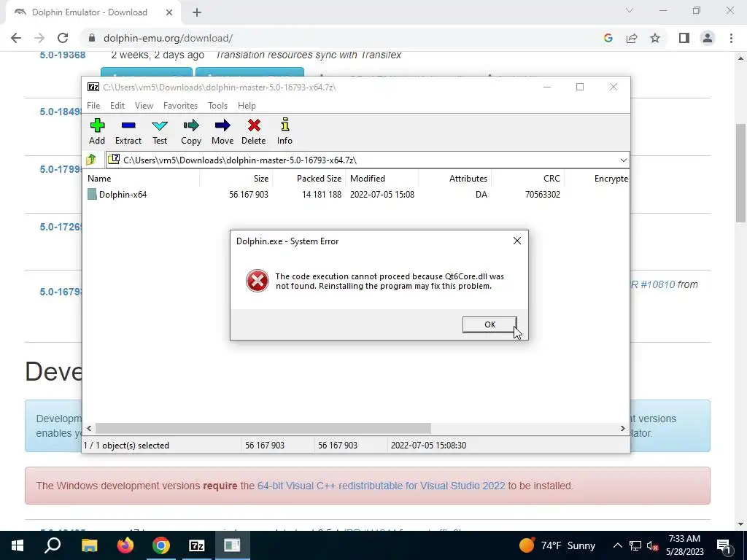Open the Tools menu
This screenshot has height=560, width=747.
[217, 106]
